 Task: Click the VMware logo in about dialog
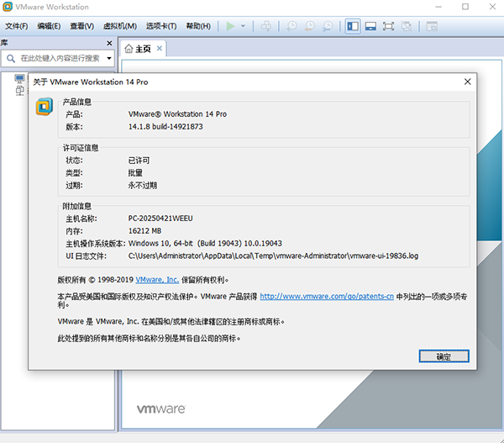[x=44, y=107]
